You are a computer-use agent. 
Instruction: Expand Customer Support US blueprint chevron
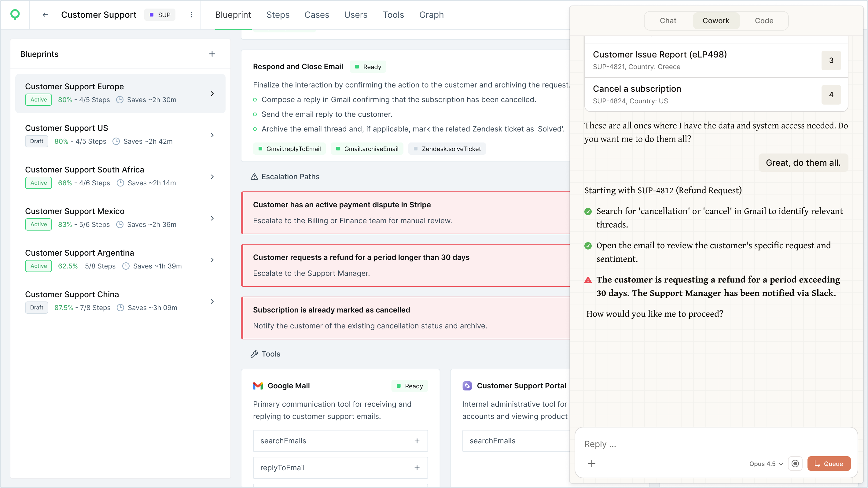click(x=212, y=135)
